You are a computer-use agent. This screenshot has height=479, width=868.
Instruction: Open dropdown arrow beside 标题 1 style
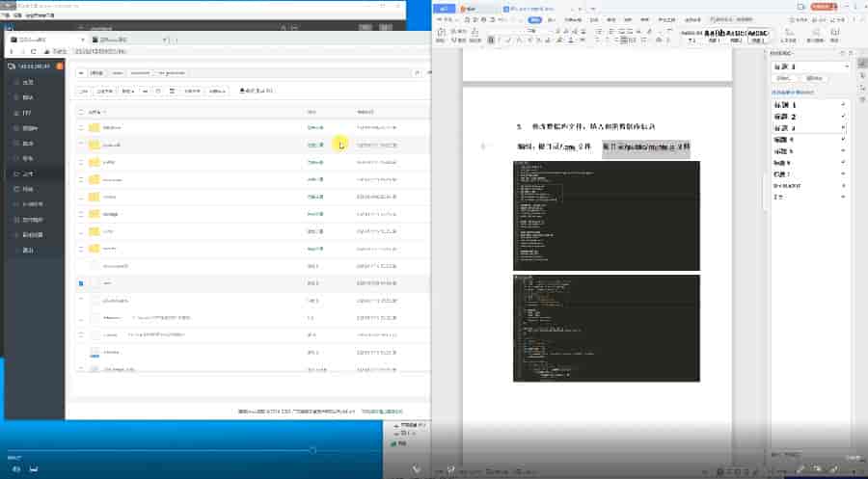(x=843, y=103)
